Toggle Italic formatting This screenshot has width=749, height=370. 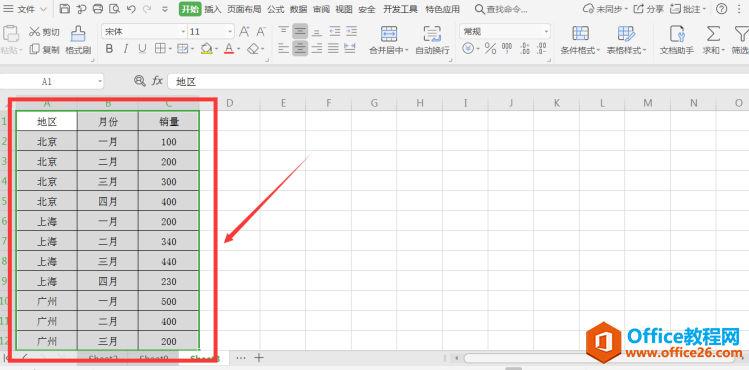click(x=126, y=49)
